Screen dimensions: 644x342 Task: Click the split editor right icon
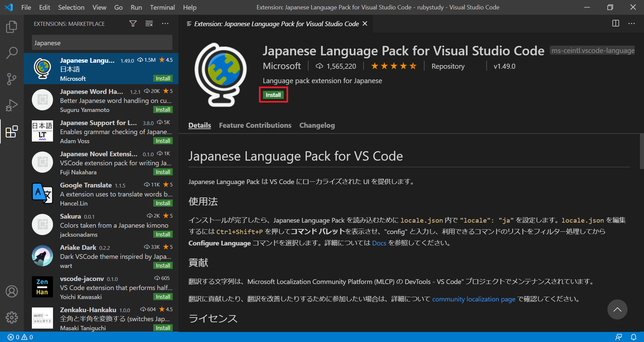[x=615, y=23]
